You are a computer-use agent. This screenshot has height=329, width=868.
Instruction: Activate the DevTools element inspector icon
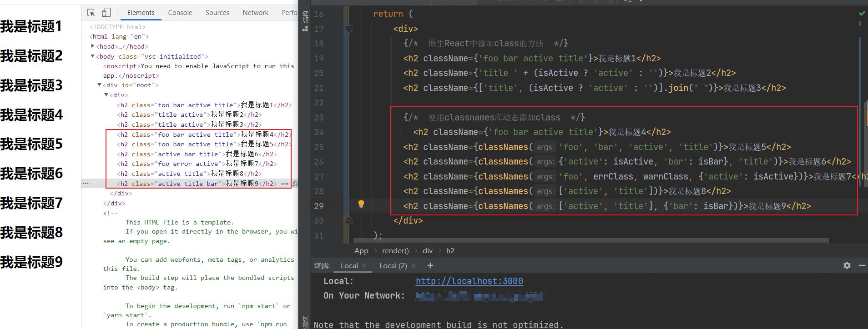[91, 12]
